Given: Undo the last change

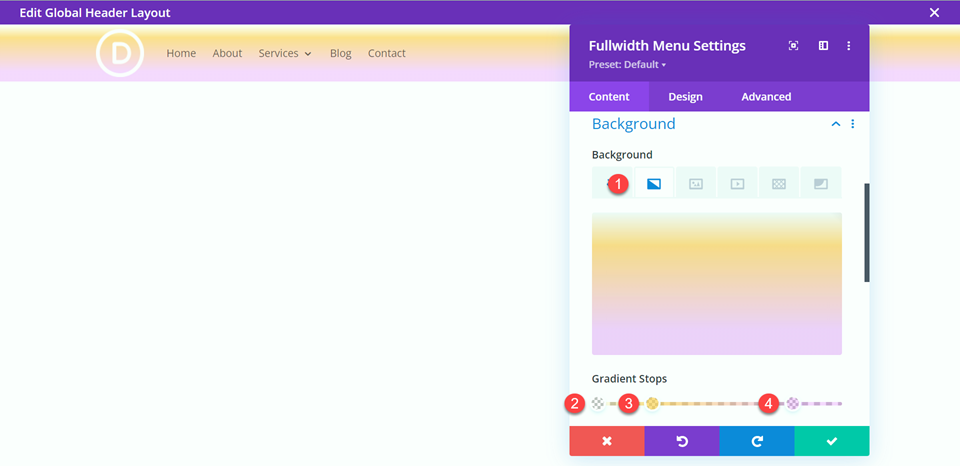Looking at the screenshot, I should pyautogui.click(x=682, y=441).
